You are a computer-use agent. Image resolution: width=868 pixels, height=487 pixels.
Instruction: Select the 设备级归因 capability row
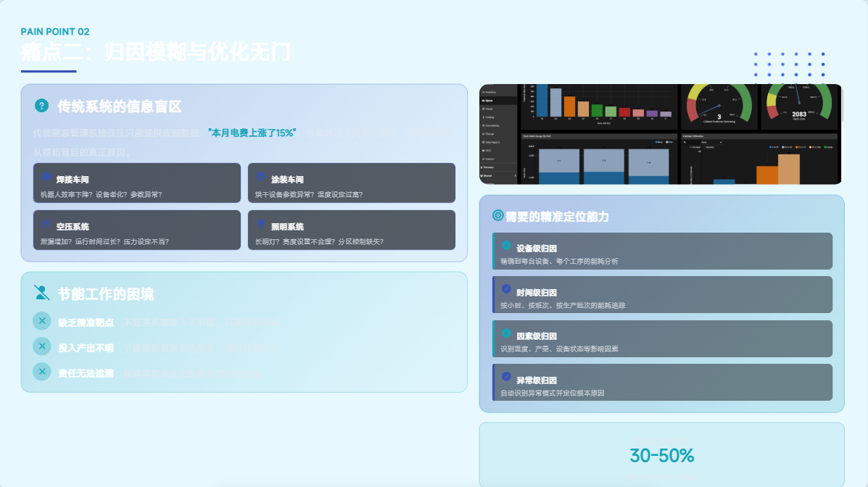coord(662,251)
